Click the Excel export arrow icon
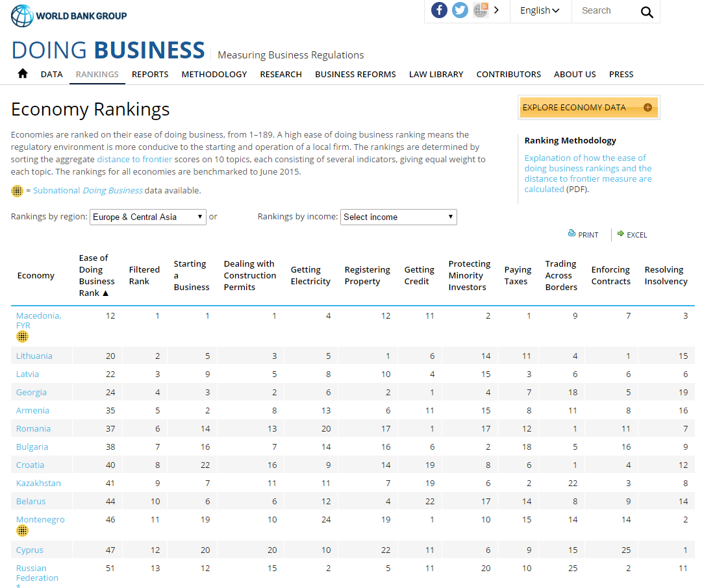This screenshot has width=704, height=588. 621,234
